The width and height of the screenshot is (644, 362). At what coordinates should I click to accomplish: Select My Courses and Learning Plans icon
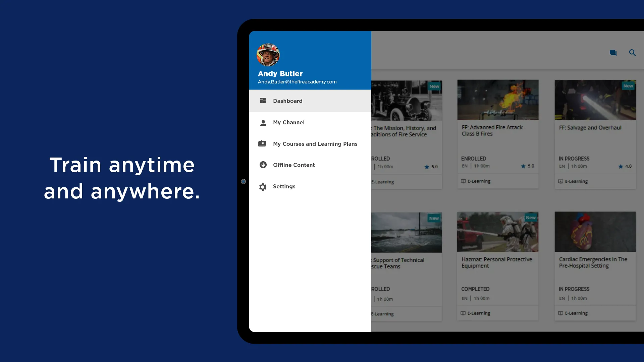click(x=262, y=143)
